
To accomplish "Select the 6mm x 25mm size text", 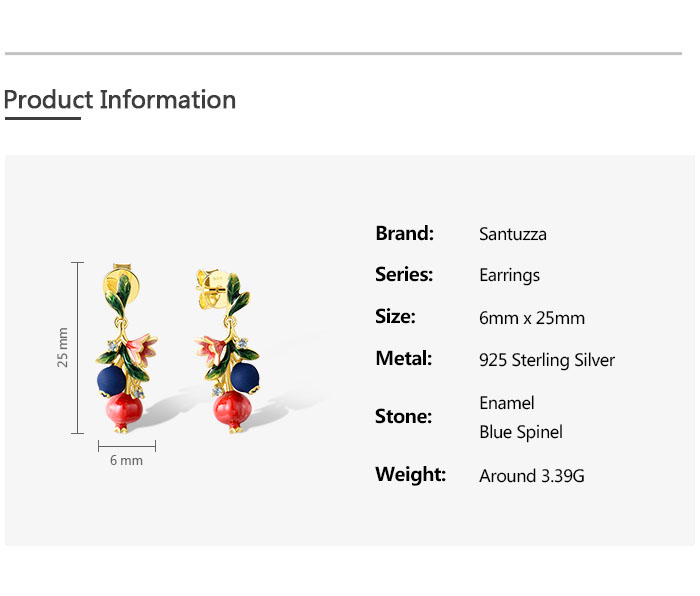I will click(x=531, y=318).
